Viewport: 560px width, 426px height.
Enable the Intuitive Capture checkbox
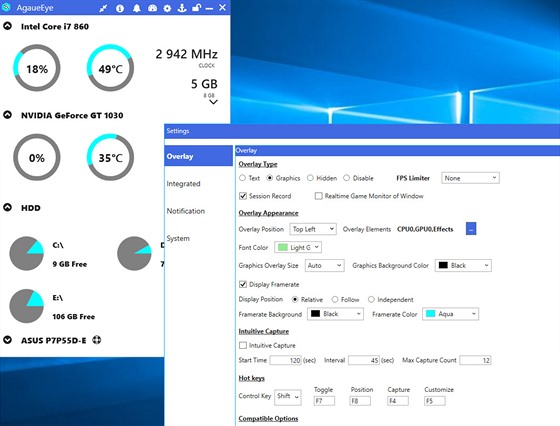[243, 345]
